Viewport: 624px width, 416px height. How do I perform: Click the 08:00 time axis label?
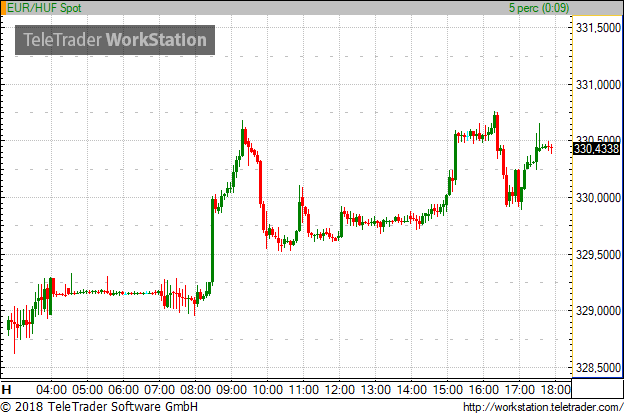pyautogui.click(x=195, y=389)
